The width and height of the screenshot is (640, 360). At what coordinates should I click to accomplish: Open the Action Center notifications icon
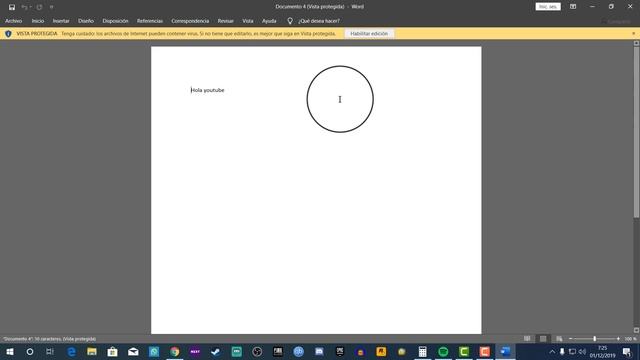pos(627,351)
